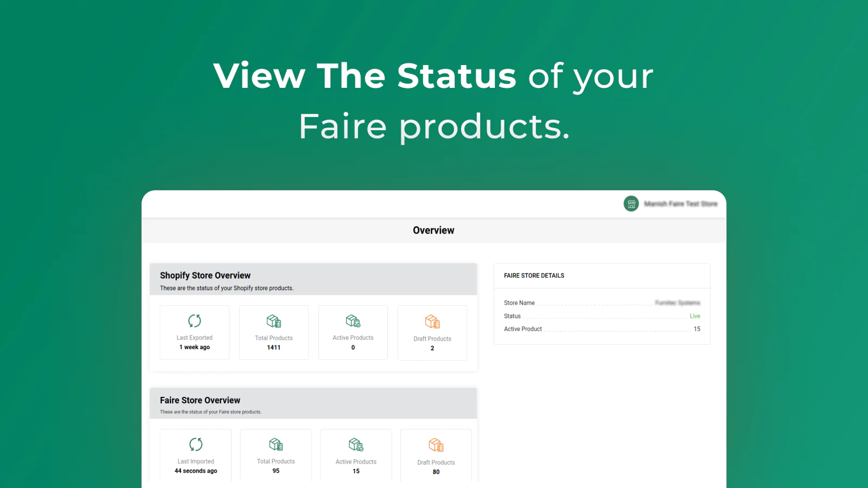868x488 pixels.
Task: Select the Shopify Active Products value 0
Action: [353, 348]
